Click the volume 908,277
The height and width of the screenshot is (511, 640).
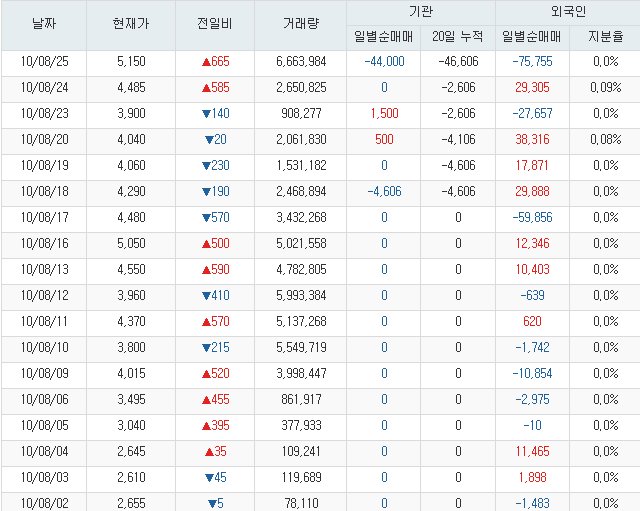coord(301,113)
